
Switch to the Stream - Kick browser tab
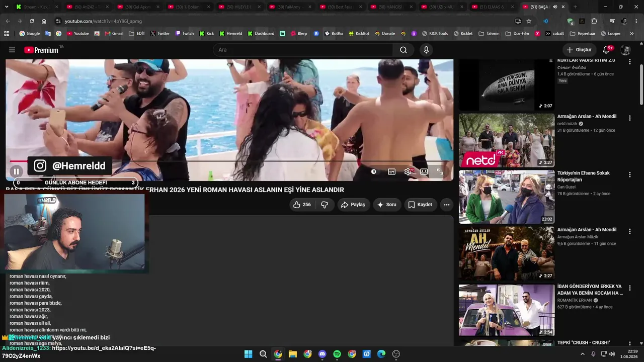[x=37, y=7]
